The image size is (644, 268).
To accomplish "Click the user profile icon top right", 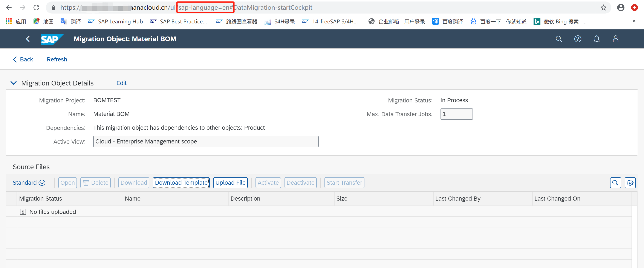I will (x=615, y=39).
